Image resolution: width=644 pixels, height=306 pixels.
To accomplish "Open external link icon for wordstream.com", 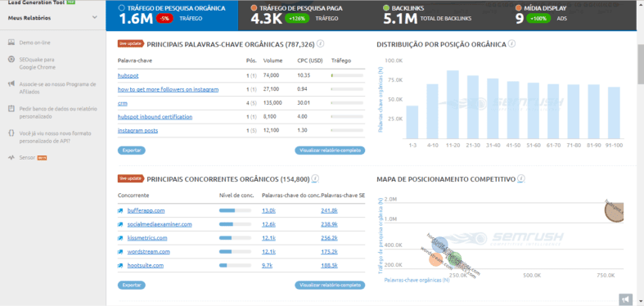I will 120,252.
